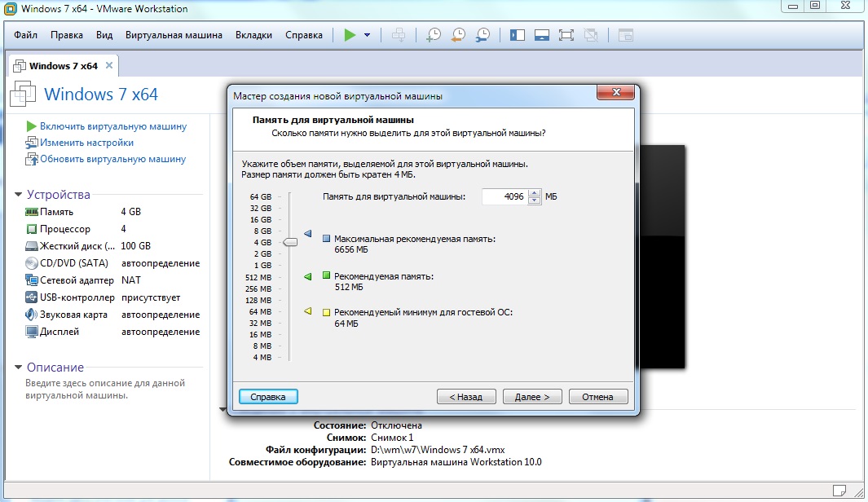Image resolution: width=868 pixels, height=502 pixels.
Task: Click the memory slider thumb
Action: 290,242
